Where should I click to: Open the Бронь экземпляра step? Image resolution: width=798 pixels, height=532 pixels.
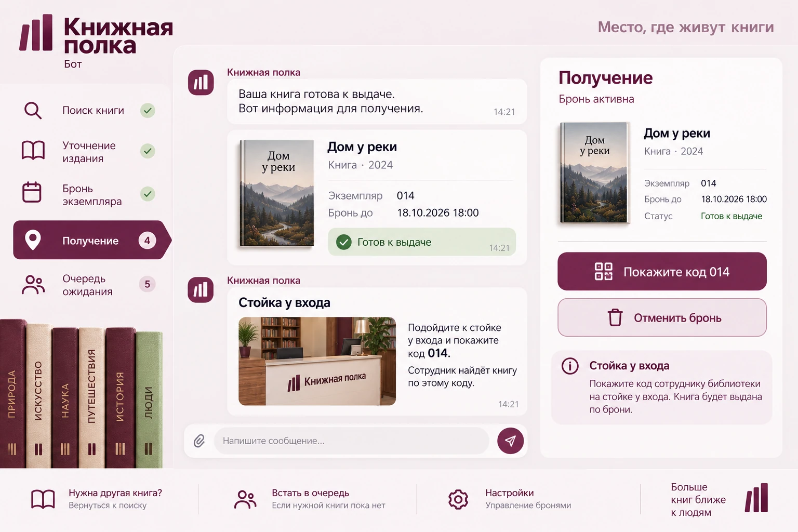click(x=89, y=194)
